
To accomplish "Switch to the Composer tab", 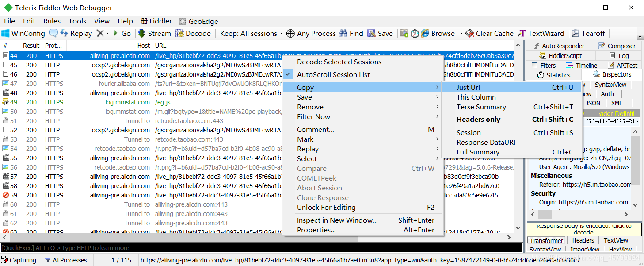I will tap(617, 46).
